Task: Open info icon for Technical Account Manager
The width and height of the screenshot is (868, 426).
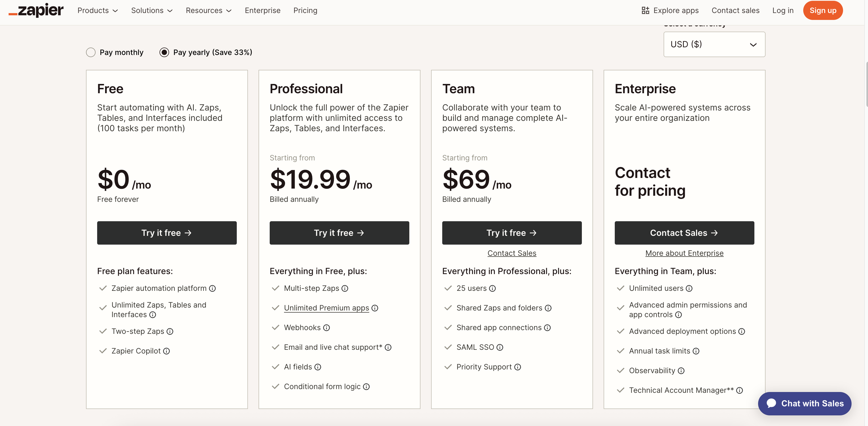Action: (x=740, y=390)
